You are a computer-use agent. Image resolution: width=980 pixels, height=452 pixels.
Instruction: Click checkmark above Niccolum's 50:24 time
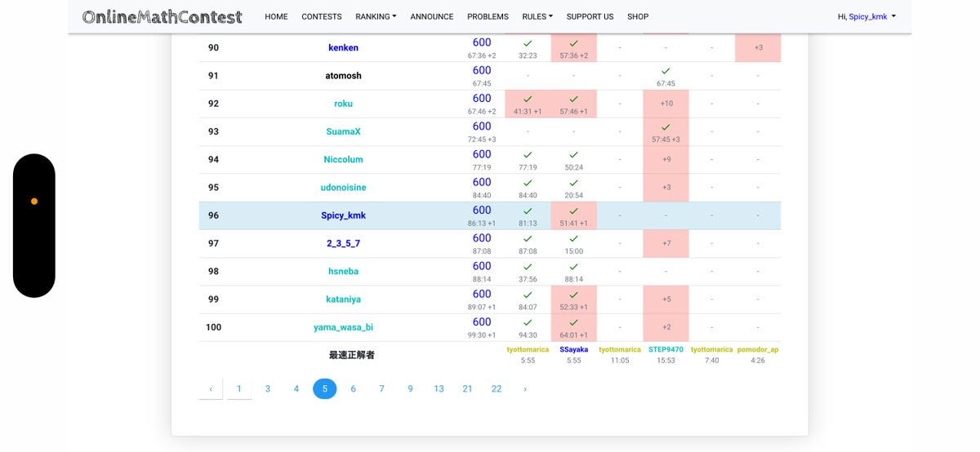coord(573,154)
